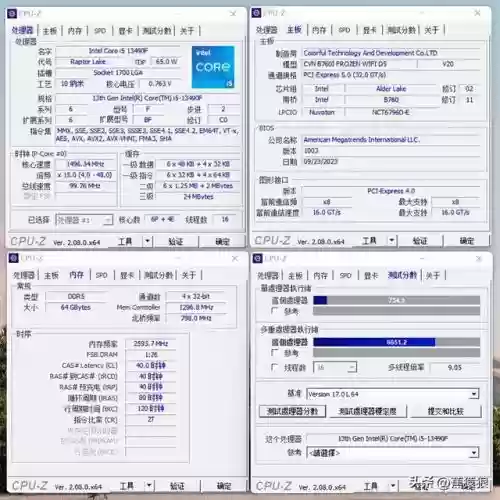The width and height of the screenshot is (500, 500).
Task: Switch to 内存 tab in processor window
Action: pos(75,31)
